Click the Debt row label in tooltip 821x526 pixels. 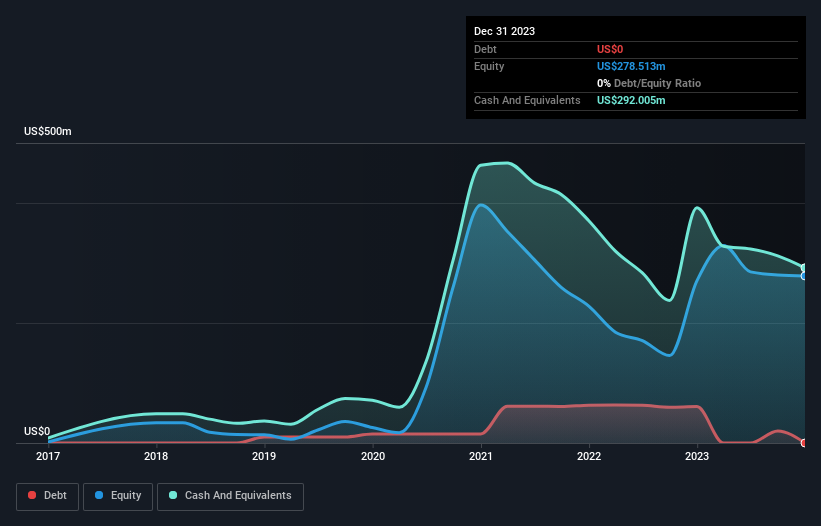(x=485, y=49)
